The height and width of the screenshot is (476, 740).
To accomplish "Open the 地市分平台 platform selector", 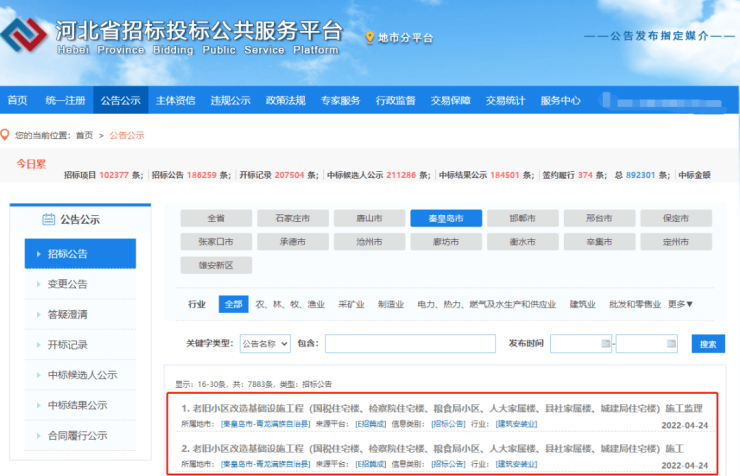I will [x=405, y=38].
